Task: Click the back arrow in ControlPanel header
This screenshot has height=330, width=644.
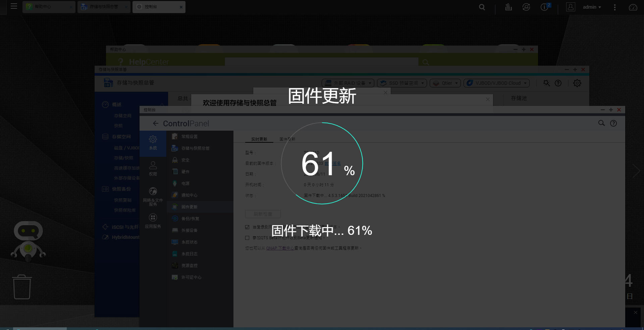Action: [156, 123]
